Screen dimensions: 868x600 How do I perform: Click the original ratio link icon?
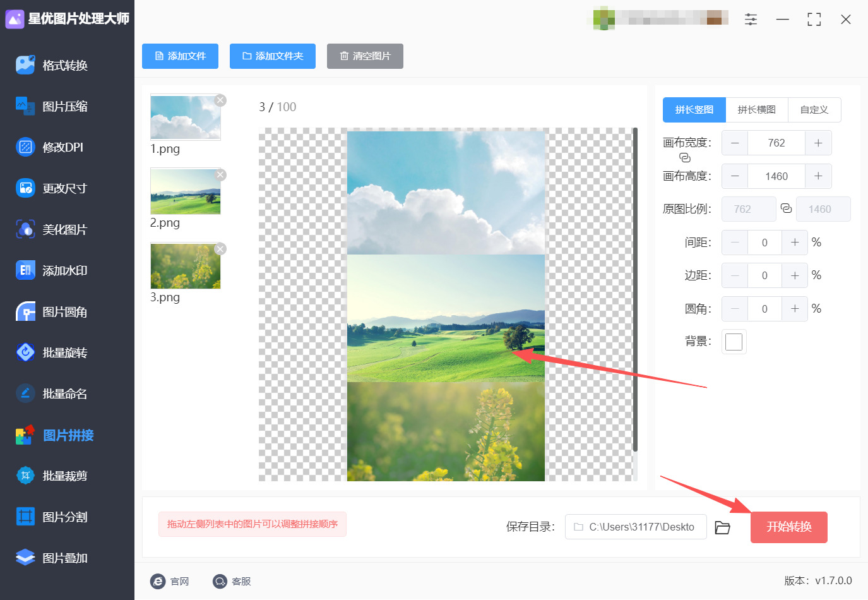(x=786, y=208)
